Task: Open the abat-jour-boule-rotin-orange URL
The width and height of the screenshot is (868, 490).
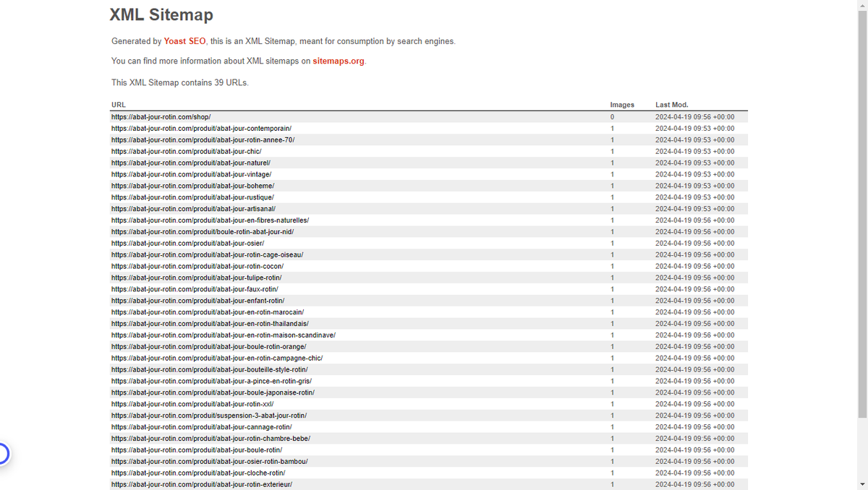Action: tap(208, 346)
